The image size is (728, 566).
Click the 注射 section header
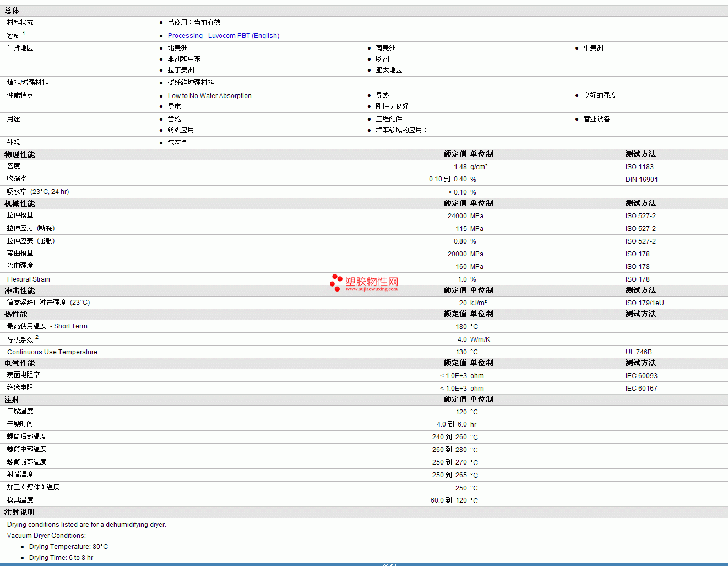[12, 400]
